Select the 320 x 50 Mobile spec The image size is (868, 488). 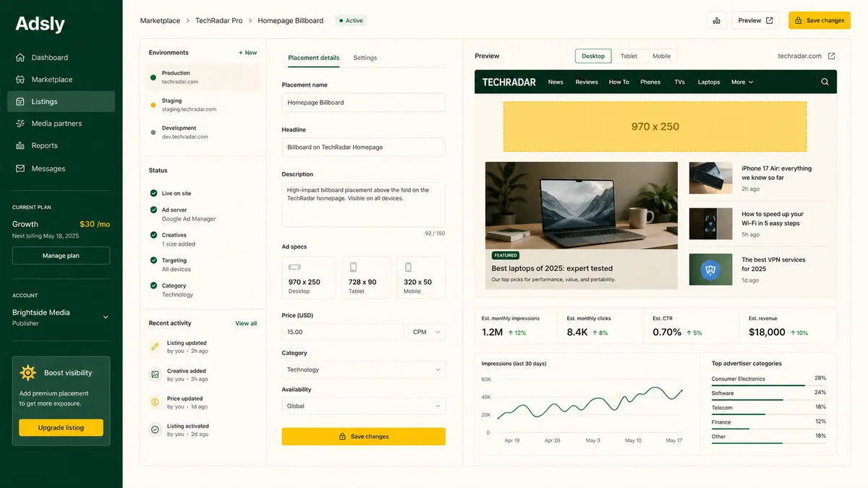421,278
